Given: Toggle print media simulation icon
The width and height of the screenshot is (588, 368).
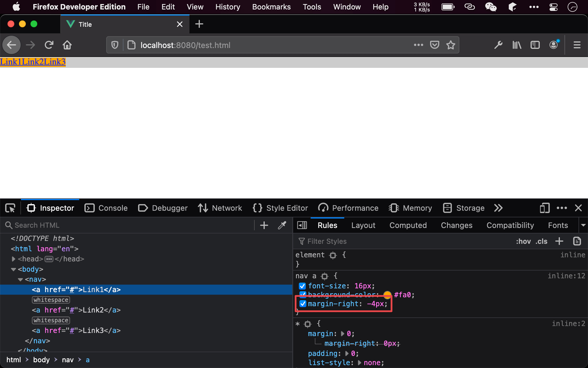Looking at the screenshot, I should coord(577,241).
